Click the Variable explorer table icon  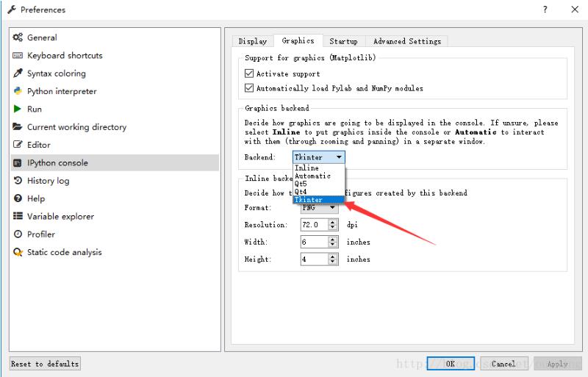click(18, 216)
